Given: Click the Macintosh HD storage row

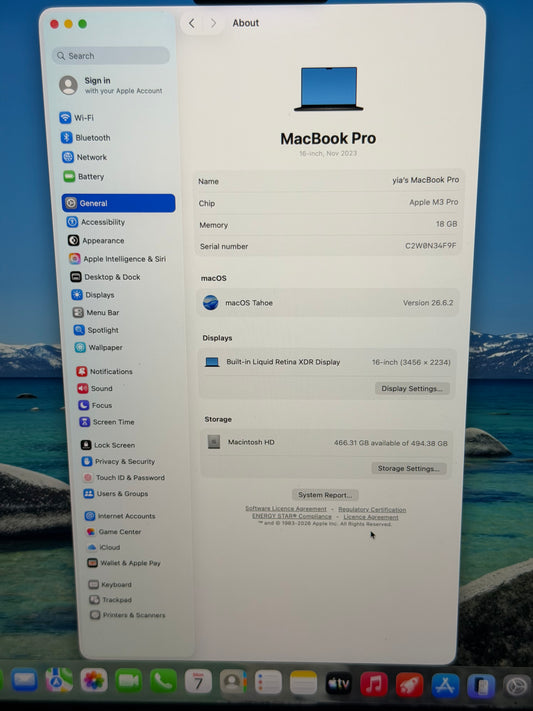Looking at the screenshot, I should [326, 443].
